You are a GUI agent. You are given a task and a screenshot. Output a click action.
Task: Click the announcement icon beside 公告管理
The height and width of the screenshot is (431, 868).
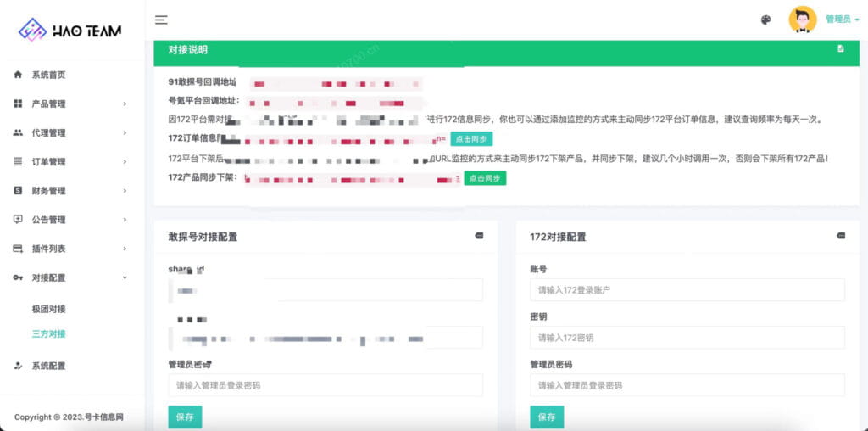point(18,220)
